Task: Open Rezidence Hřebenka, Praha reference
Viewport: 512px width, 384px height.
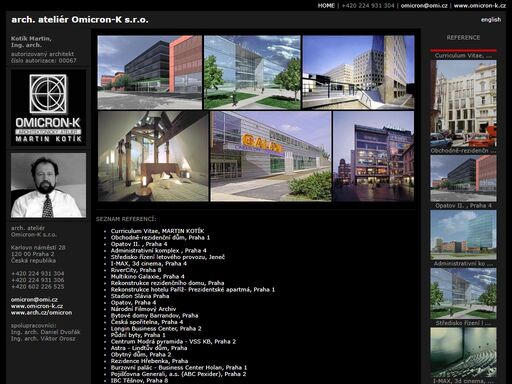Action: click(149, 361)
